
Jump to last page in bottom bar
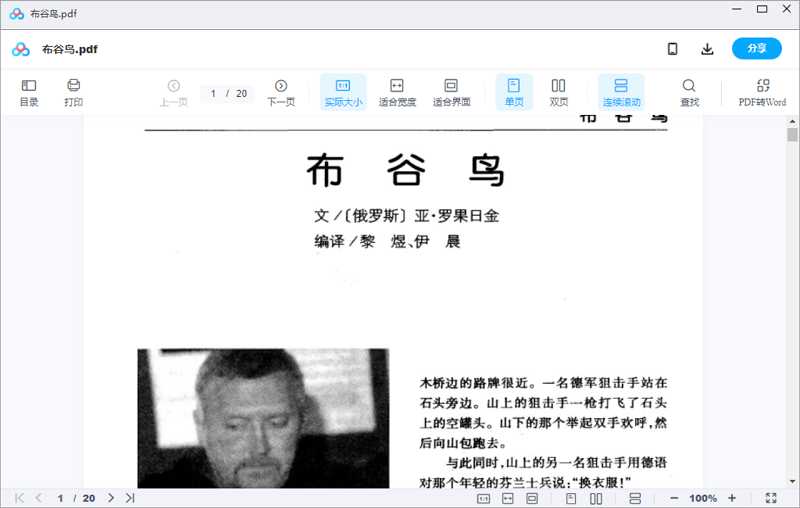tap(130, 498)
